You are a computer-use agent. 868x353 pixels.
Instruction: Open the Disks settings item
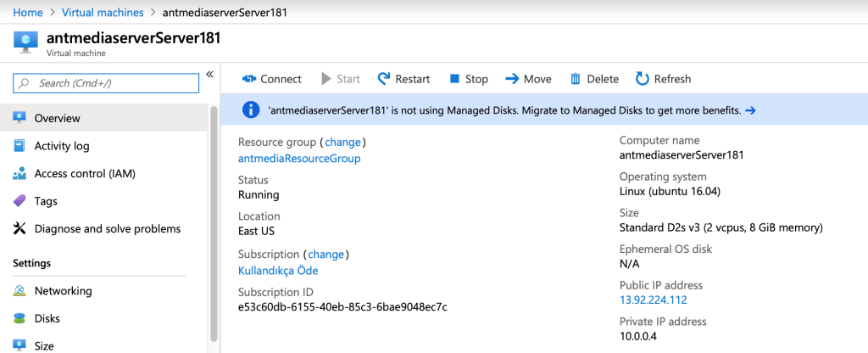(x=104, y=319)
